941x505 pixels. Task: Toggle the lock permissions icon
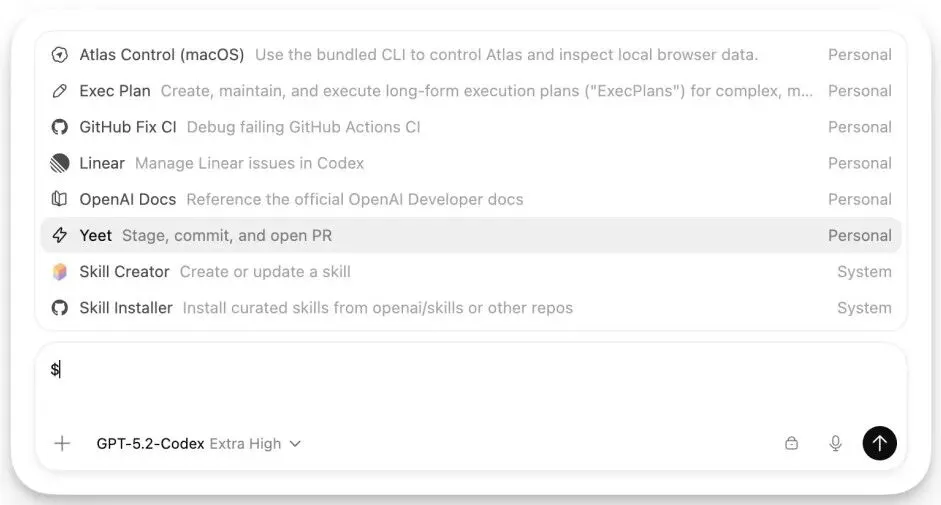(792, 443)
